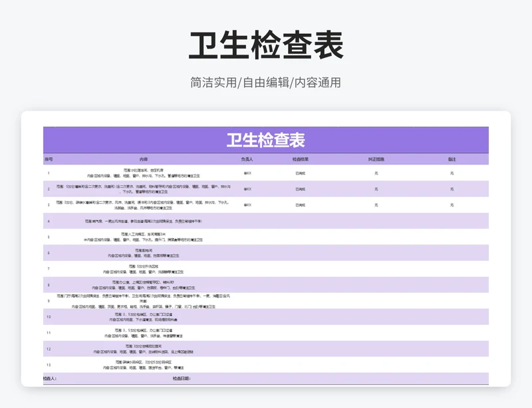Click the large page heading 卫生检查表
This screenshot has height=408, width=532.
266,45
